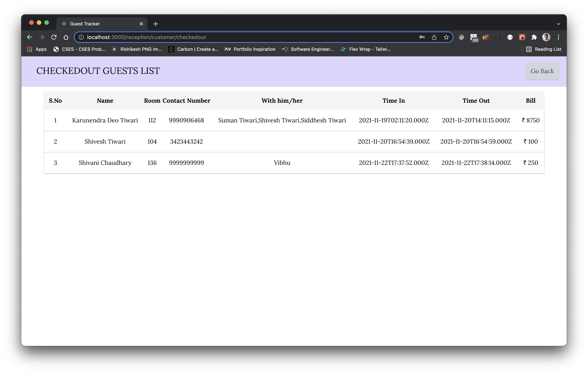Open the CSES Problem Set bookmark
This screenshot has width=588, height=374.
(x=79, y=49)
